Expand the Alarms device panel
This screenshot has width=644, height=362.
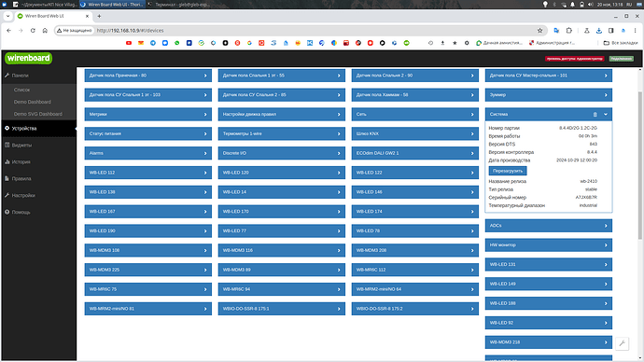147,153
